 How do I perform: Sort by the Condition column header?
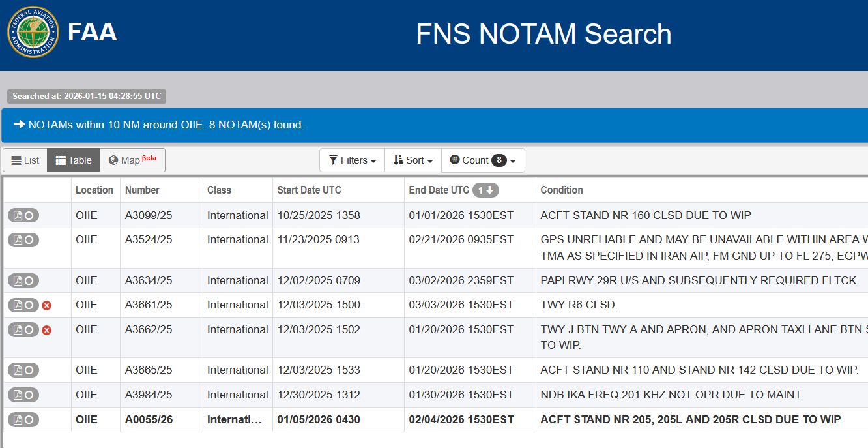pos(562,190)
